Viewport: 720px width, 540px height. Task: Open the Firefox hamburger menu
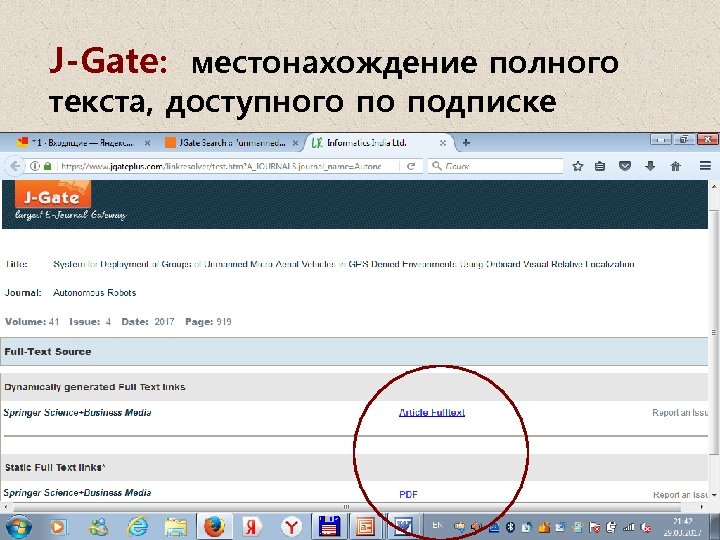(705, 166)
